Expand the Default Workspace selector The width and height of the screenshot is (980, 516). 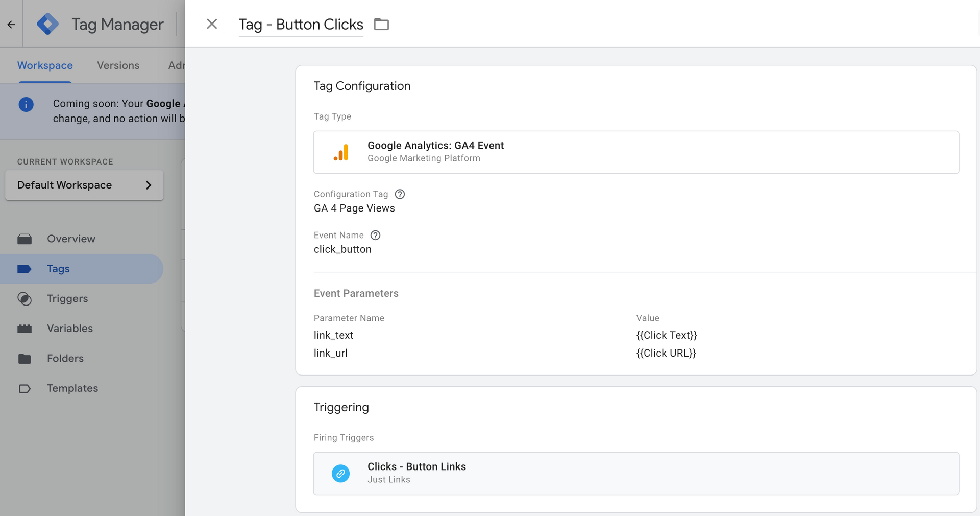coord(84,185)
